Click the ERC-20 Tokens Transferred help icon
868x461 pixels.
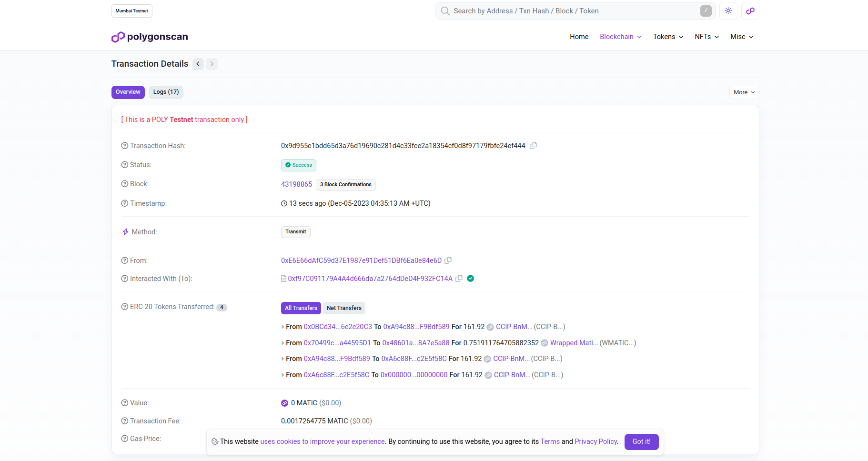coord(125,307)
